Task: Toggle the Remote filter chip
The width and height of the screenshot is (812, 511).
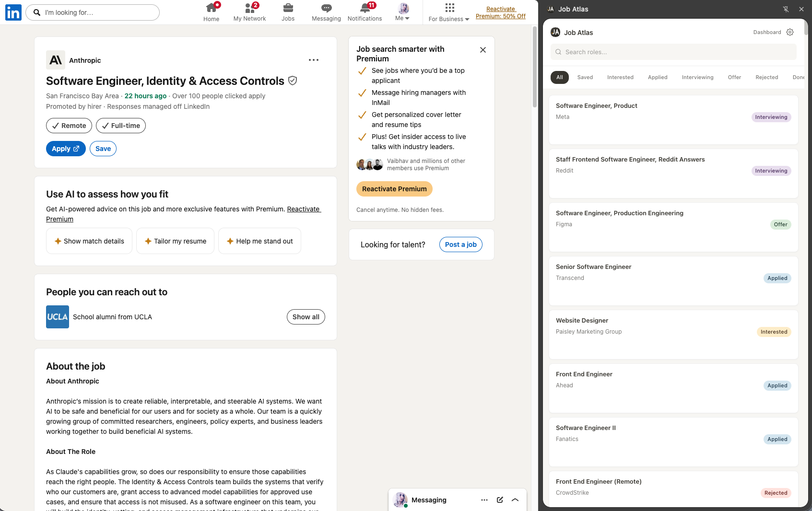Action: 69,126
